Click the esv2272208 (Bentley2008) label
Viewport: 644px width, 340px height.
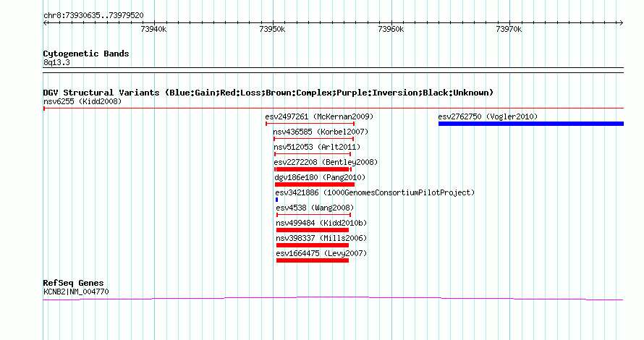tap(326, 162)
